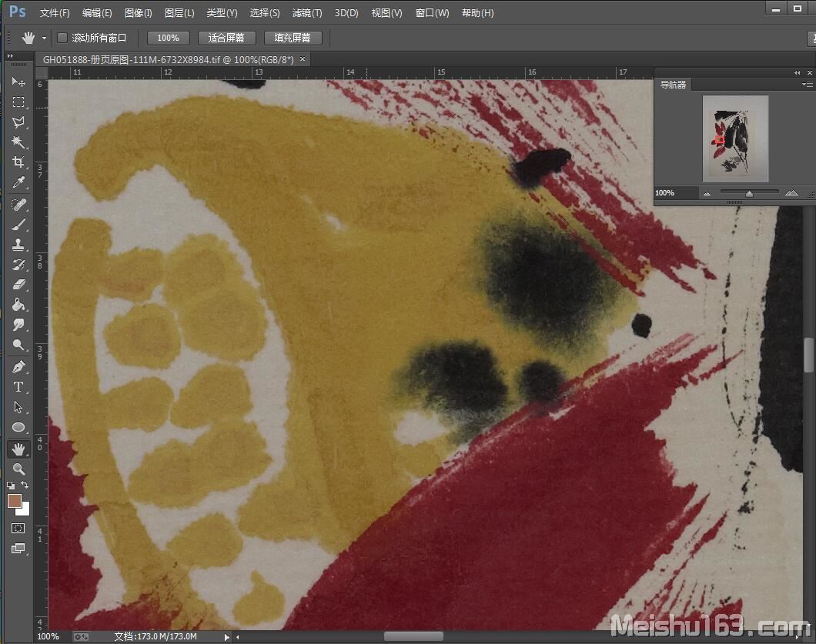
Task: Open the 滤镜 menu
Action: 307,13
